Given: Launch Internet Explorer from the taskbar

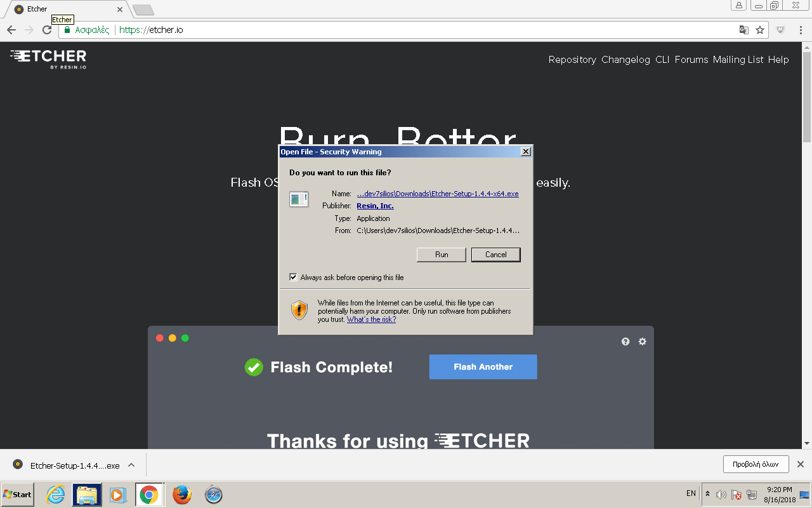Looking at the screenshot, I should [x=56, y=495].
